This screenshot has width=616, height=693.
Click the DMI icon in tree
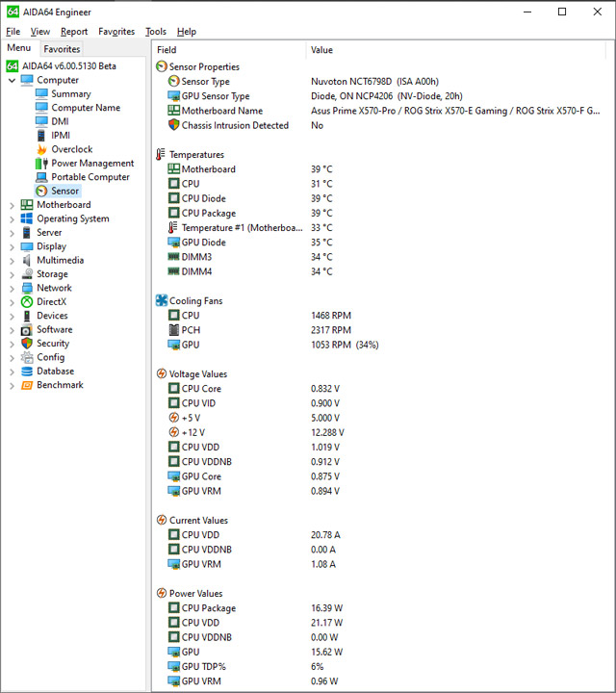[41, 121]
